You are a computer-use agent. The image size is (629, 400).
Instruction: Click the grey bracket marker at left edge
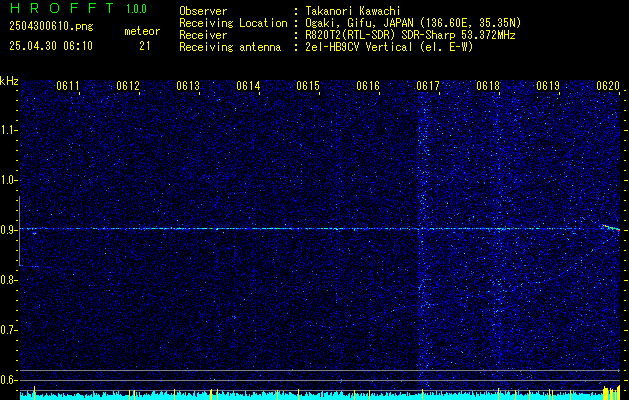click(20, 231)
